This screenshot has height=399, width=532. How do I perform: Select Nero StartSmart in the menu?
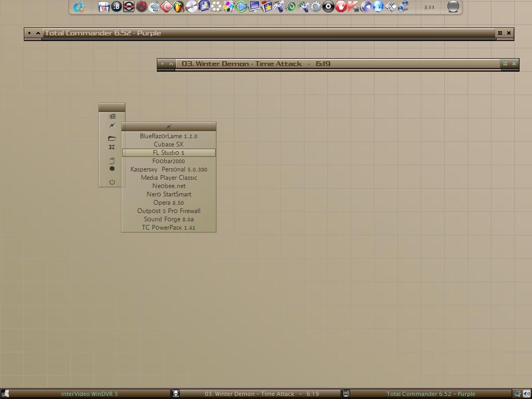pos(169,194)
